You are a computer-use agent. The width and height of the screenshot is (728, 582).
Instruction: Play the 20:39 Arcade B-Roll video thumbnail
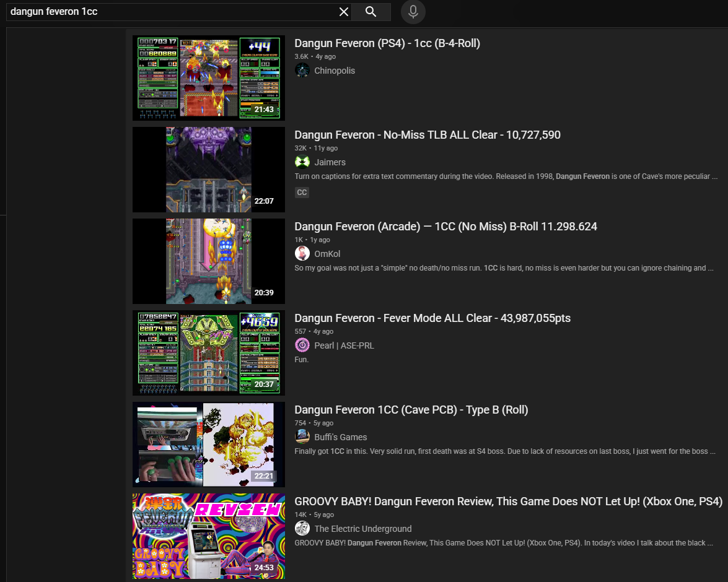tap(208, 261)
